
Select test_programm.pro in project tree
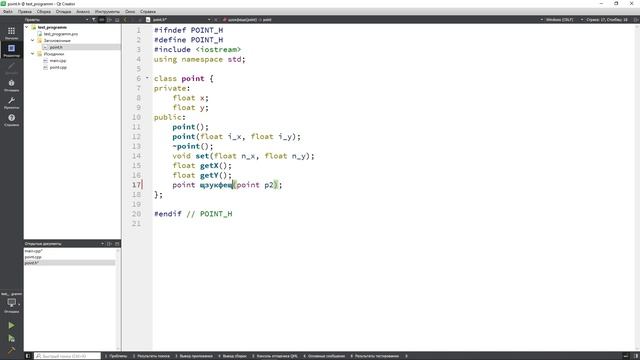(x=60, y=34)
